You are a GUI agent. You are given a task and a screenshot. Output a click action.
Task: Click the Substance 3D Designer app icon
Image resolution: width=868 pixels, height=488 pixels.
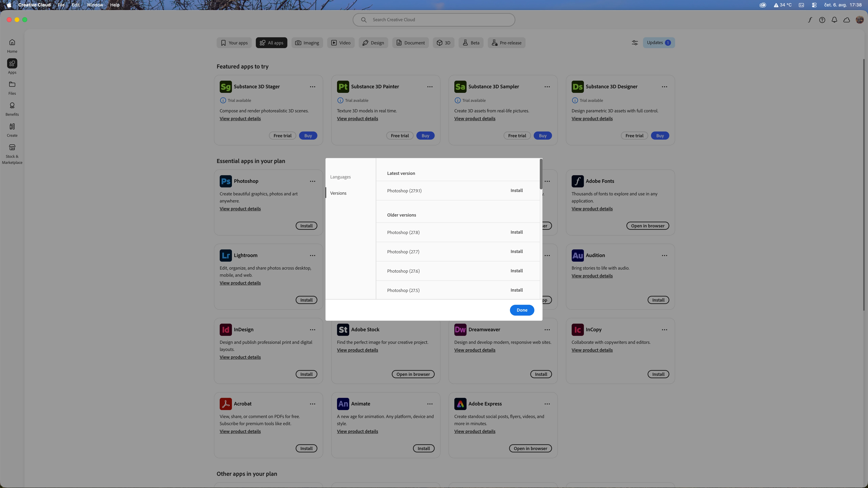click(578, 87)
